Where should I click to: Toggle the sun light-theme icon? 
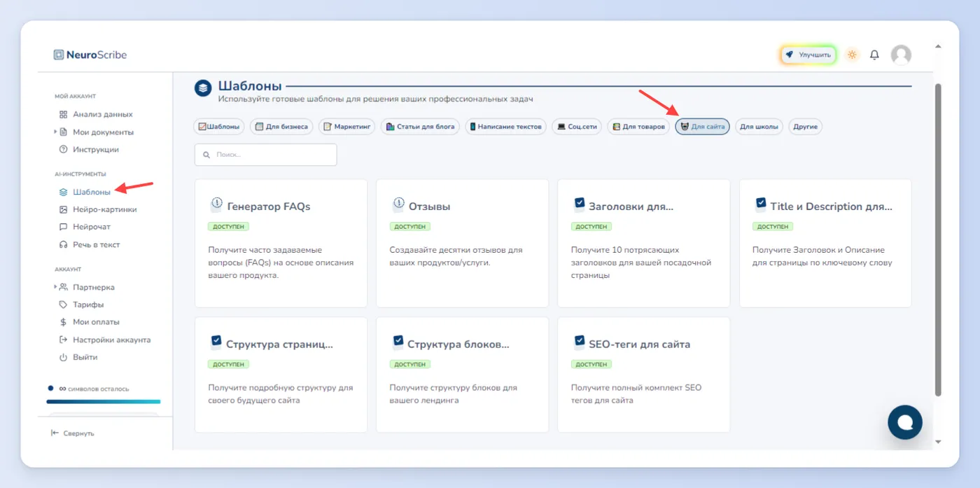pyautogui.click(x=852, y=55)
